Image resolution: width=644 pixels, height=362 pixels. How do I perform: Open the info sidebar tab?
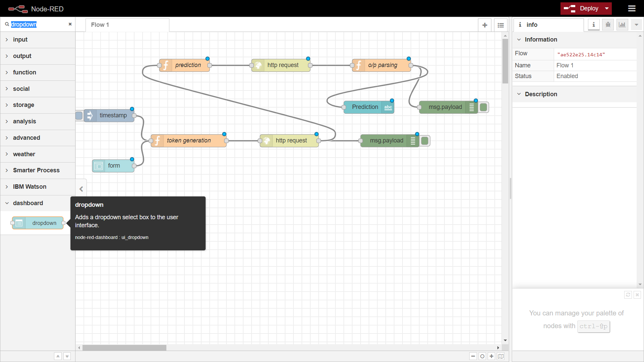[x=548, y=25]
